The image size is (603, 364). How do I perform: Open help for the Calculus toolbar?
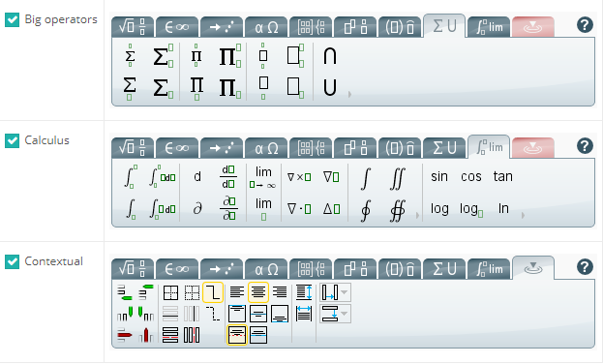tap(585, 146)
